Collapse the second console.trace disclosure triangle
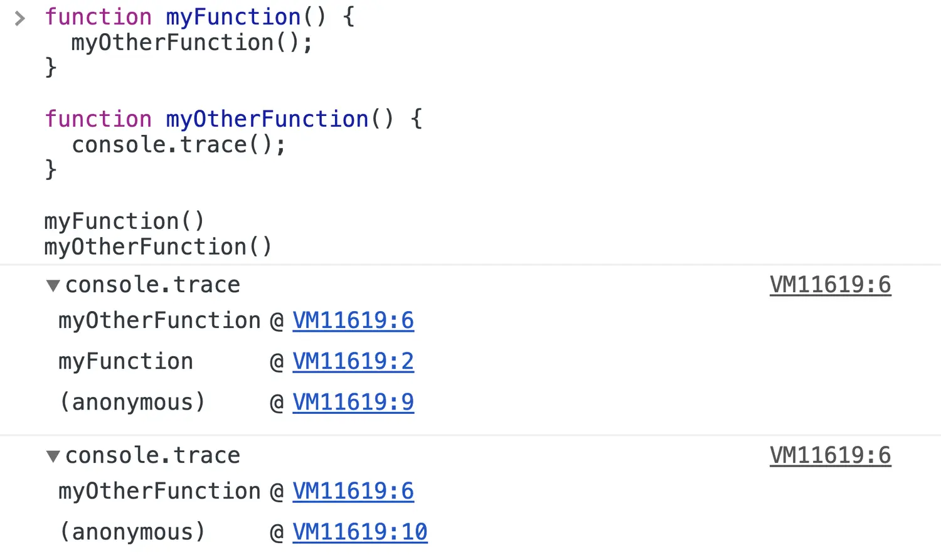This screenshot has width=941, height=560. point(53,457)
